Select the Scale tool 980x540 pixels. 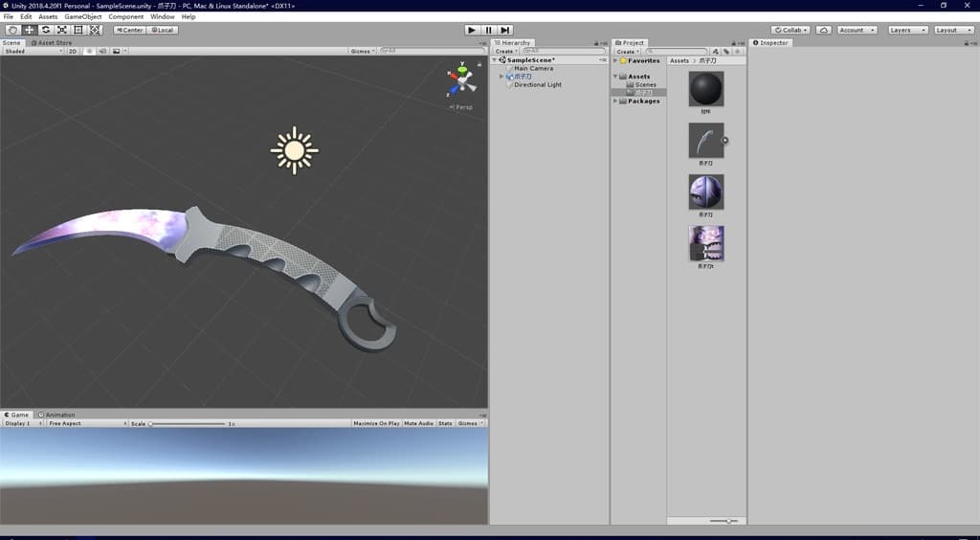[61, 30]
